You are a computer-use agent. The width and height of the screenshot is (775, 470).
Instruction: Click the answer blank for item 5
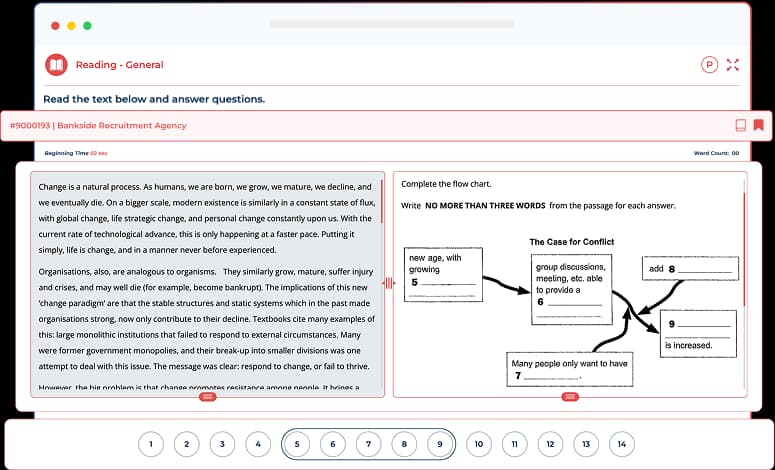coord(448,284)
